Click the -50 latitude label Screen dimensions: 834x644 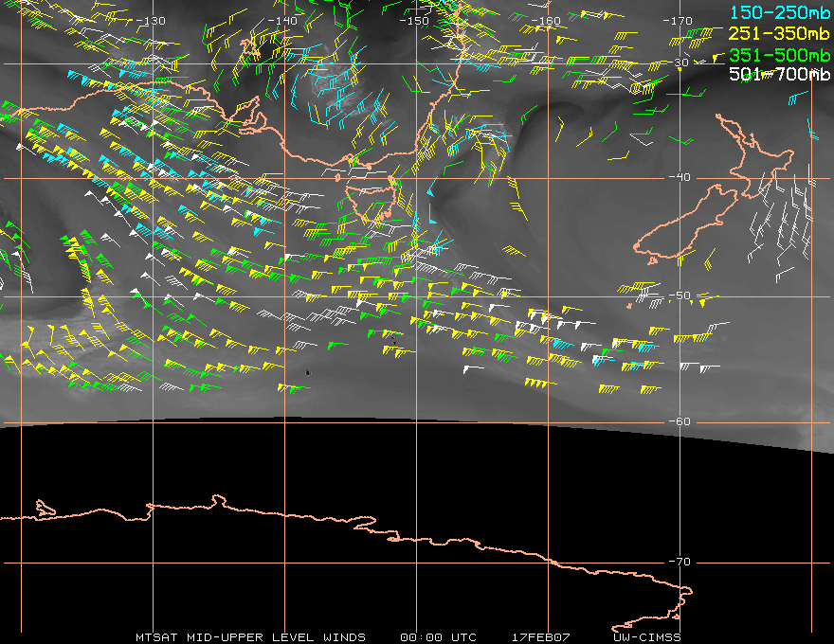coord(680,295)
